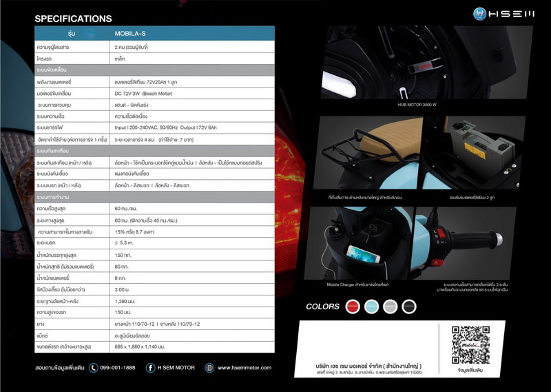Select the light blue color swatch
The width and height of the screenshot is (551, 392).
coord(371,307)
